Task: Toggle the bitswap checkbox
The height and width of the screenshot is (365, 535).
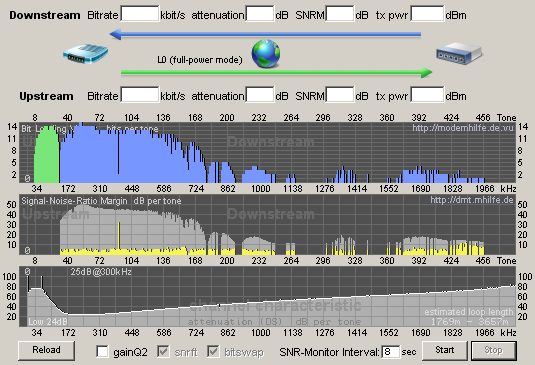Action: 213,351
